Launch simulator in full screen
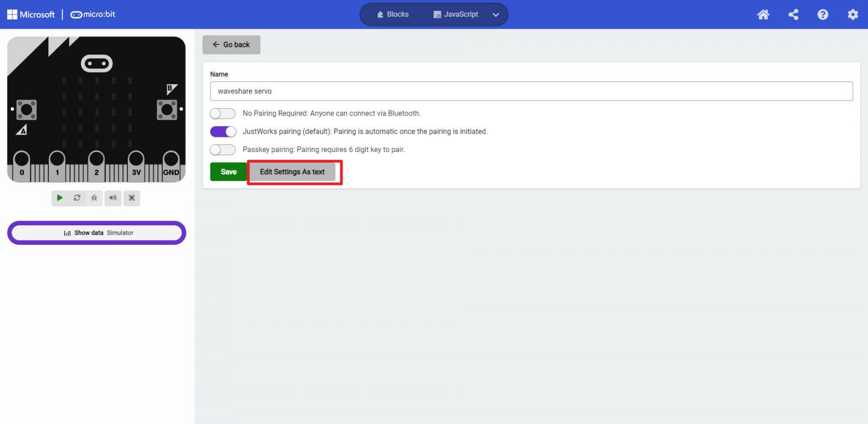This screenshot has height=424, width=868. point(132,198)
